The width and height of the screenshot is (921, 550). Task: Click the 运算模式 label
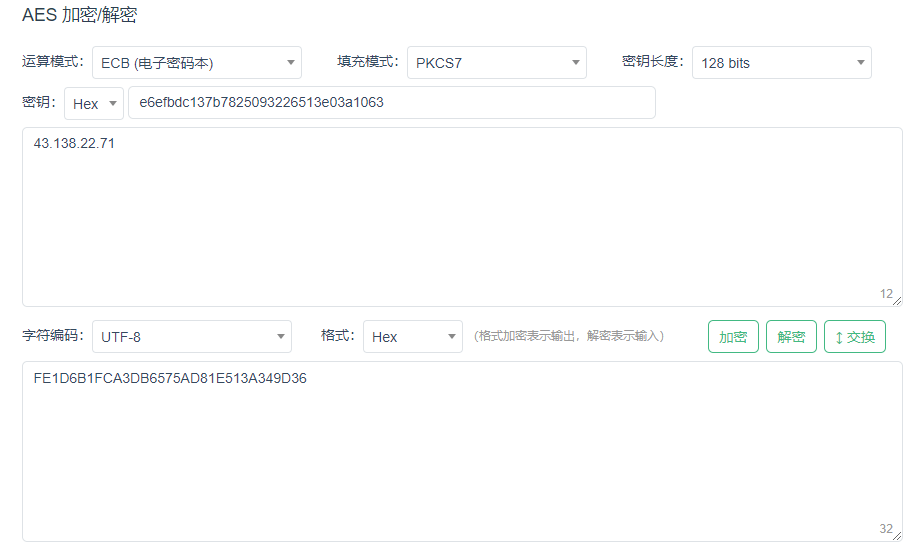pos(53,62)
